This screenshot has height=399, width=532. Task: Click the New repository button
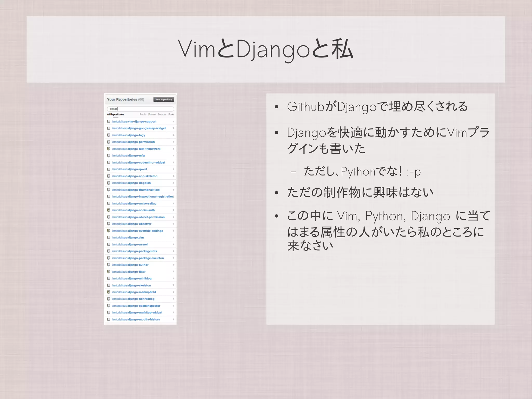164,99
